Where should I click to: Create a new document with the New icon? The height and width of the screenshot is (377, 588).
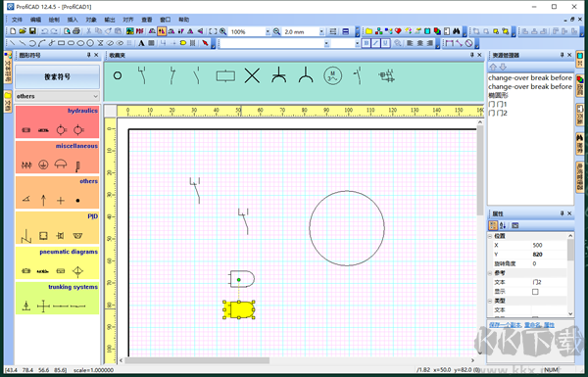[x=13, y=31]
